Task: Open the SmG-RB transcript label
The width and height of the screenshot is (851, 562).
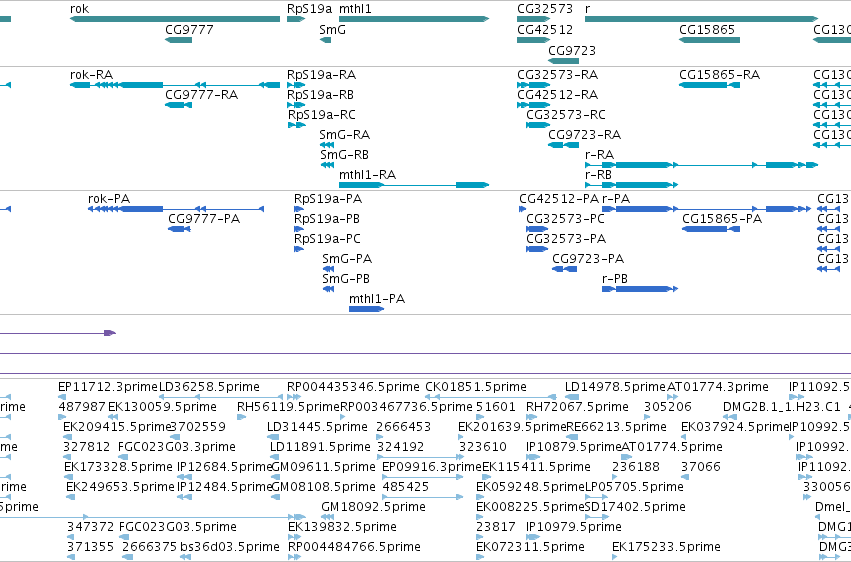Action: click(x=345, y=155)
